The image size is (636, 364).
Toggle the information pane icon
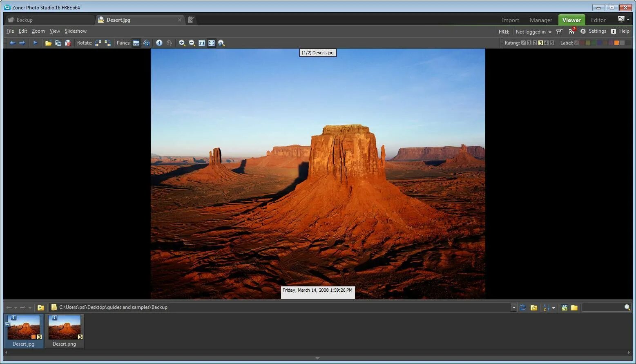[x=146, y=43]
